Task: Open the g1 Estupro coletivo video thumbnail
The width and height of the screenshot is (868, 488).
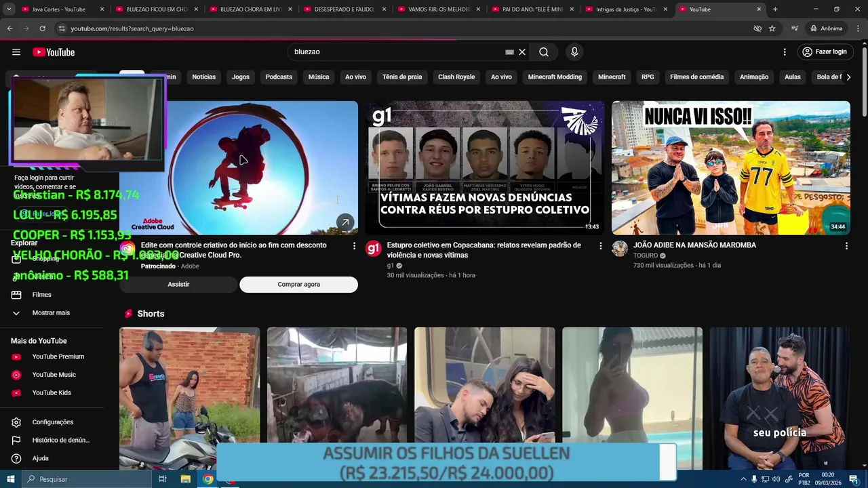Action: pos(485,168)
